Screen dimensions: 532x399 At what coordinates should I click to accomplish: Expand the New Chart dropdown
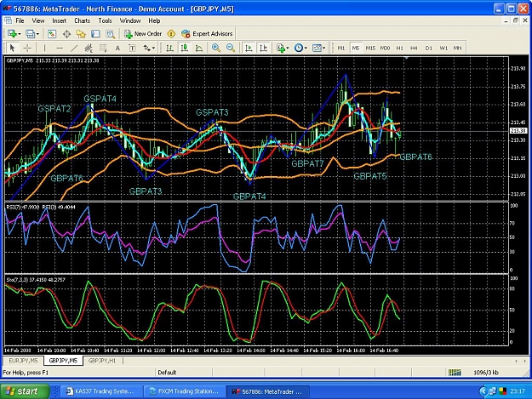20,34
